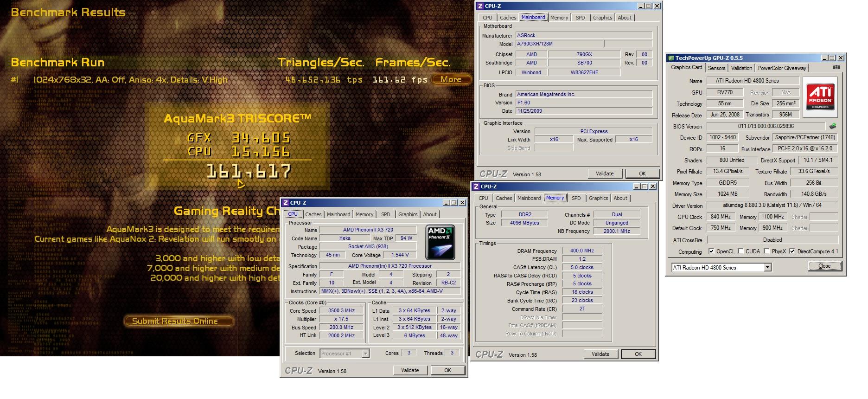868x399 pixels.
Task: Click the Driver Version field in GPU-Z
Action: pos(772,205)
